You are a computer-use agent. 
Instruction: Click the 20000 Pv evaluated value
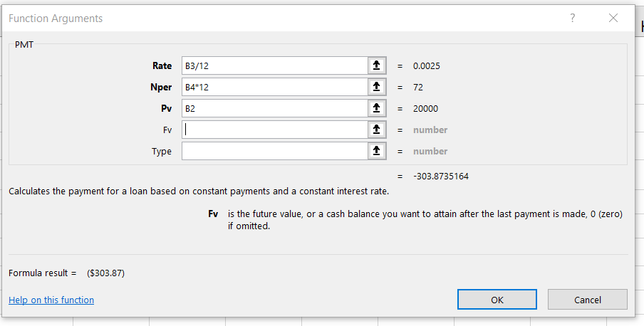point(425,109)
